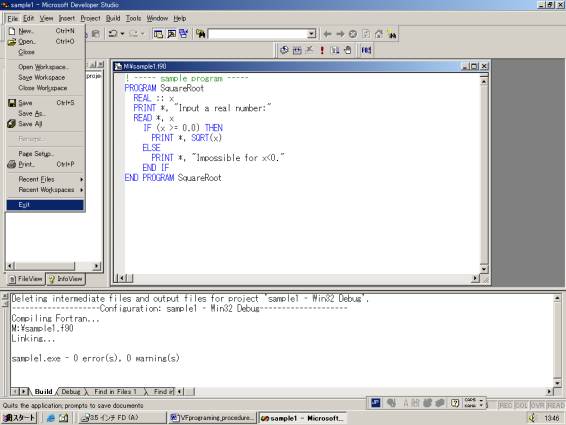
Task: Switch to VFprograming_procedure taskbar button
Action: pos(212,418)
